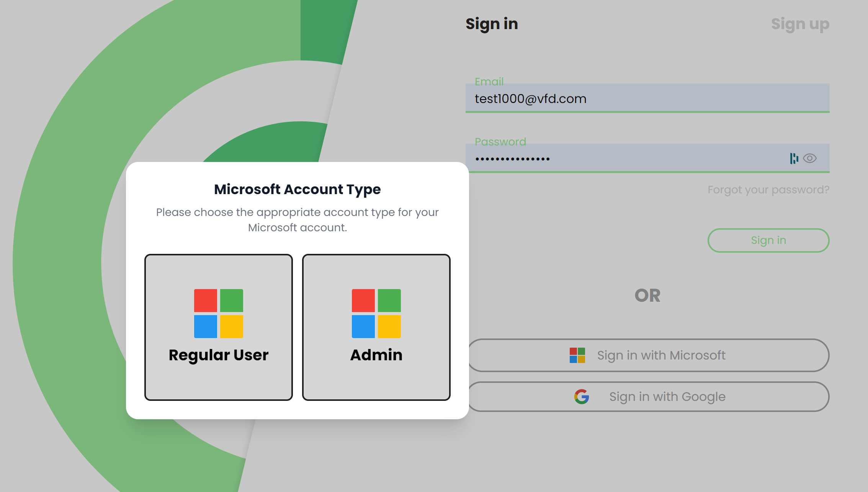Open the Forgot your password link
The image size is (868, 492).
click(768, 190)
